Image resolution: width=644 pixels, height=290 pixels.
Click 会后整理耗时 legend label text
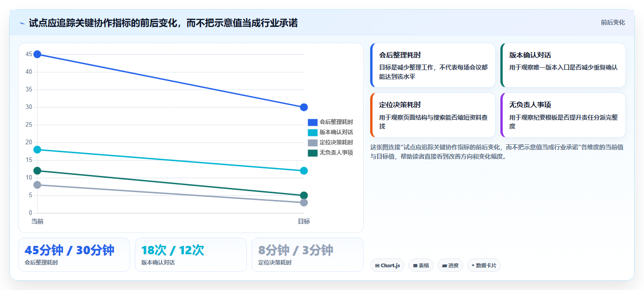pyautogui.click(x=336, y=122)
